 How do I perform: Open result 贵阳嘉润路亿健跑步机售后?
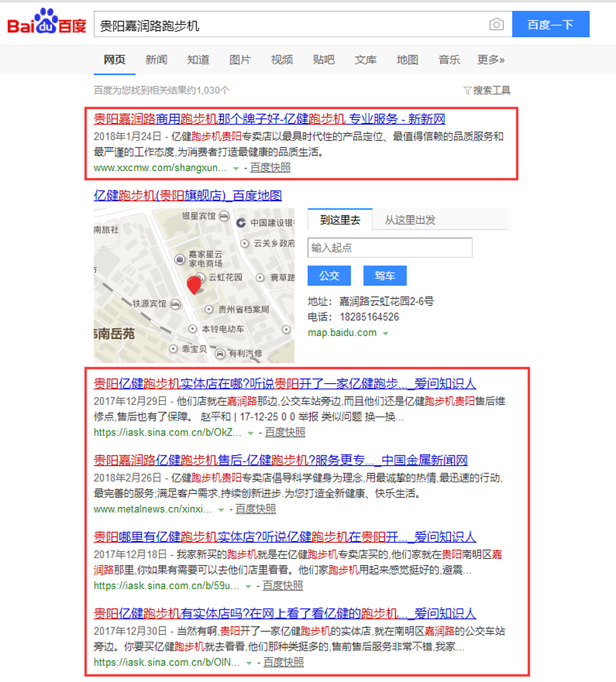click(281, 460)
